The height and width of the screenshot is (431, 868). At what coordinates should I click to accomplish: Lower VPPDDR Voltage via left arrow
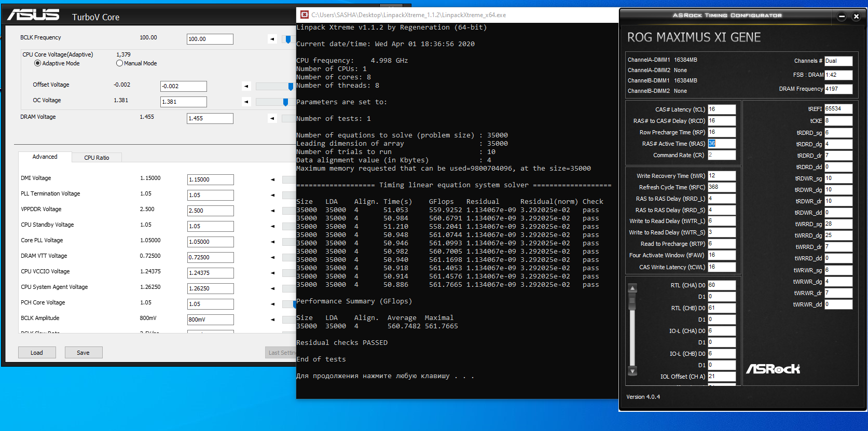coord(272,211)
